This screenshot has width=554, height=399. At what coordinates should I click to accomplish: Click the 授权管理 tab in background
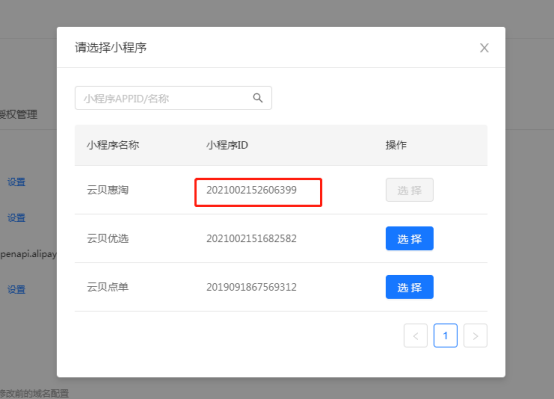[x=18, y=115]
